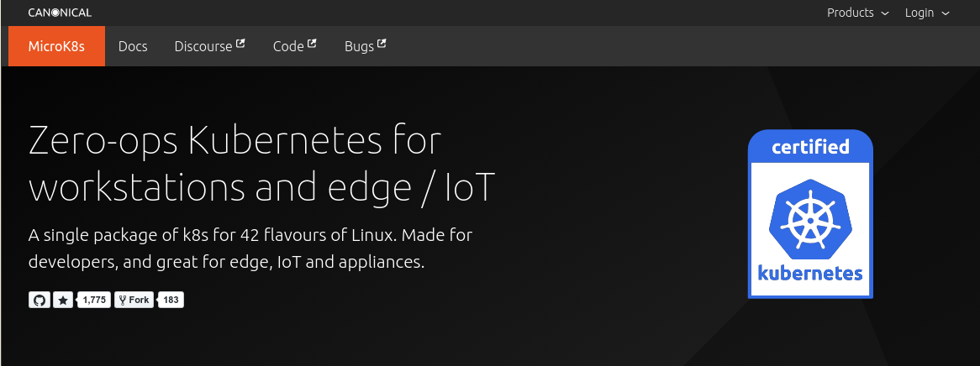Click the Fork button

point(134,300)
